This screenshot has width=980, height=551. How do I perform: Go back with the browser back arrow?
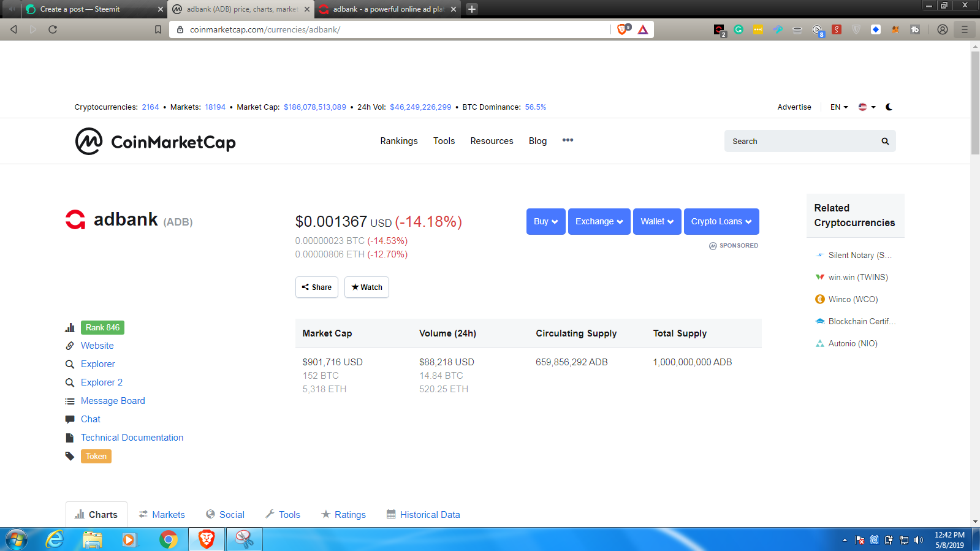tap(13, 29)
